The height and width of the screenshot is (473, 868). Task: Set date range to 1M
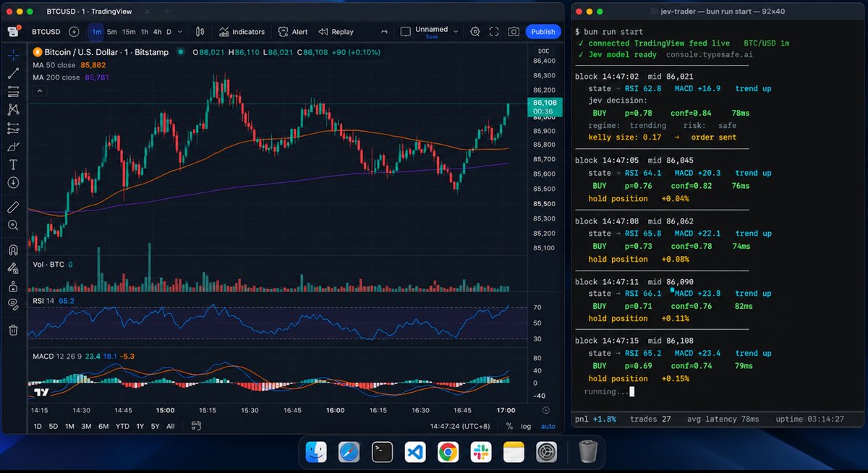(x=69, y=427)
